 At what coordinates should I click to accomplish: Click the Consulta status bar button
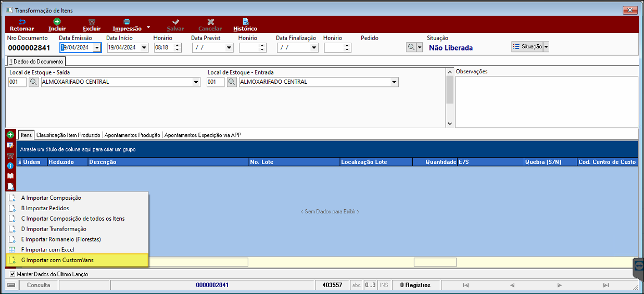point(39,285)
